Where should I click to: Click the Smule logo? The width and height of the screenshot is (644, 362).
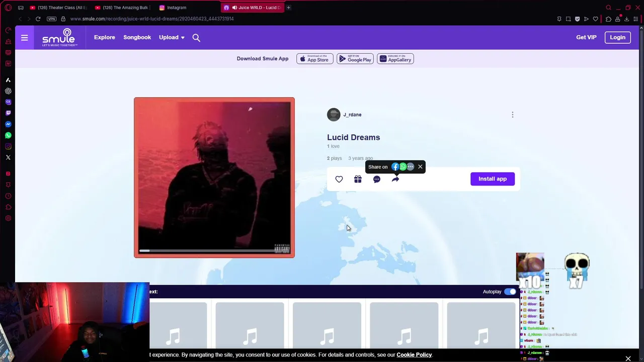pos(60,38)
